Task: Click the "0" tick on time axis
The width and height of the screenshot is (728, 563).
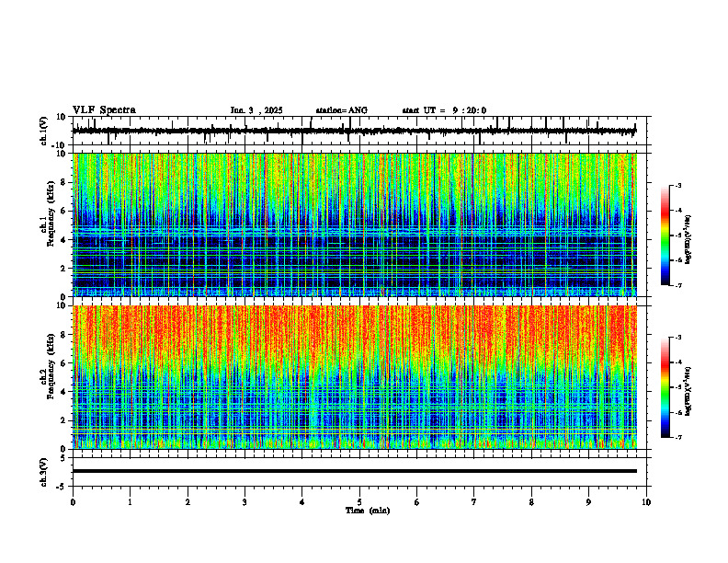Action: [x=73, y=502]
